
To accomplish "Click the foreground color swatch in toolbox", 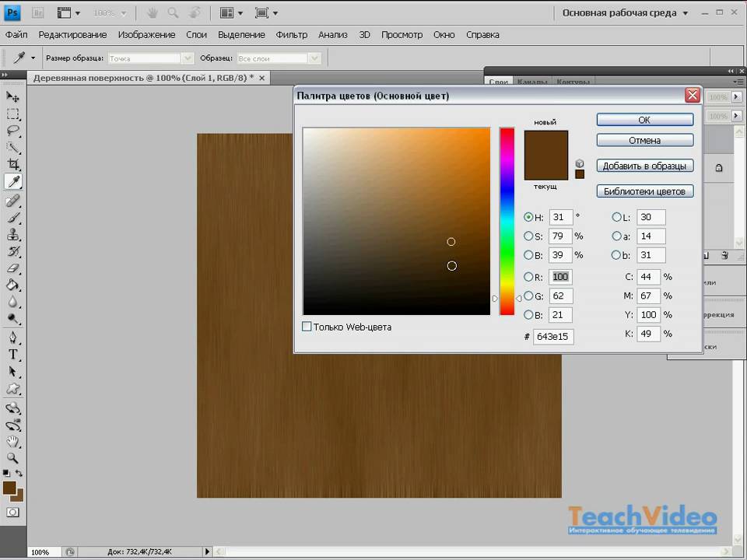I will 9,488.
